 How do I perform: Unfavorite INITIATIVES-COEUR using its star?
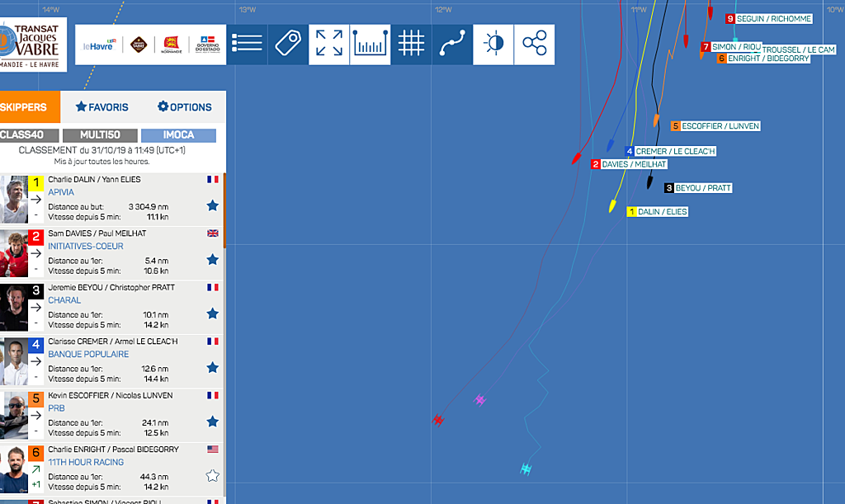212,260
